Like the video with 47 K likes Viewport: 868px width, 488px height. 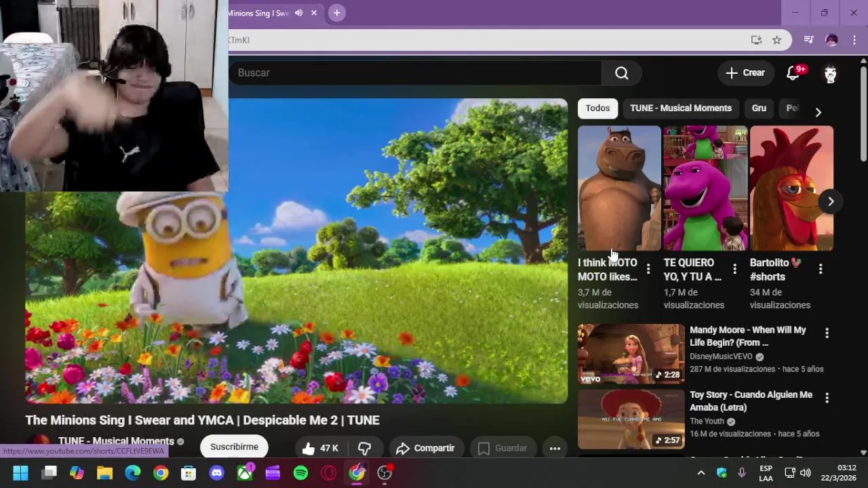[320, 448]
